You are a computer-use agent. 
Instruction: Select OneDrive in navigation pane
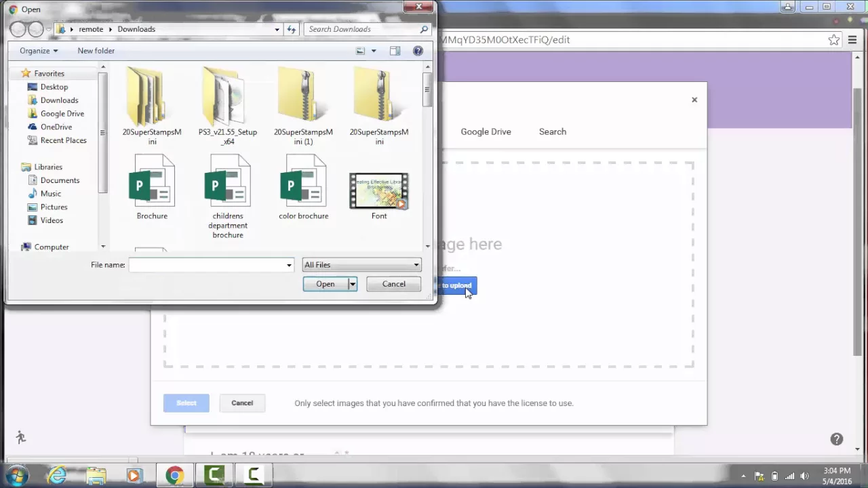coord(56,127)
